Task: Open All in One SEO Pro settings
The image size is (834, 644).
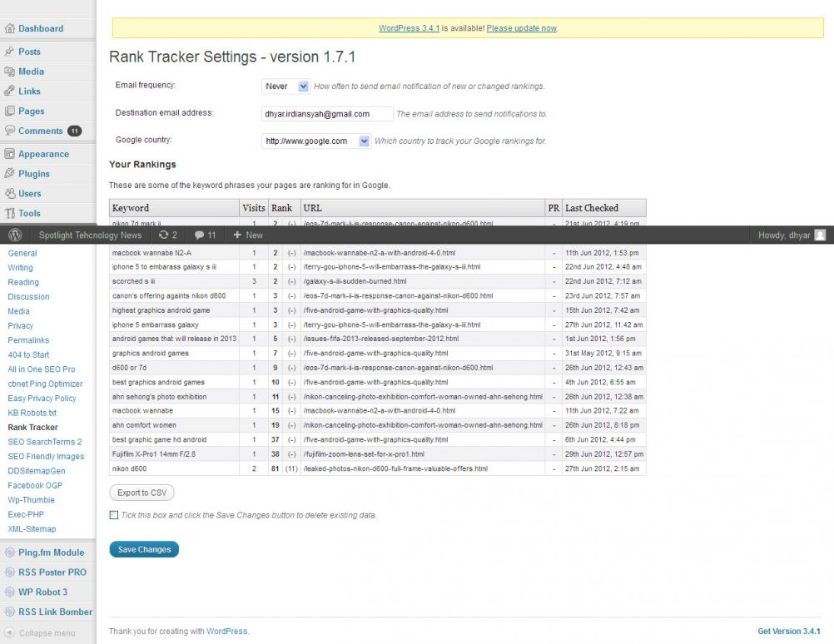Action: [x=42, y=369]
